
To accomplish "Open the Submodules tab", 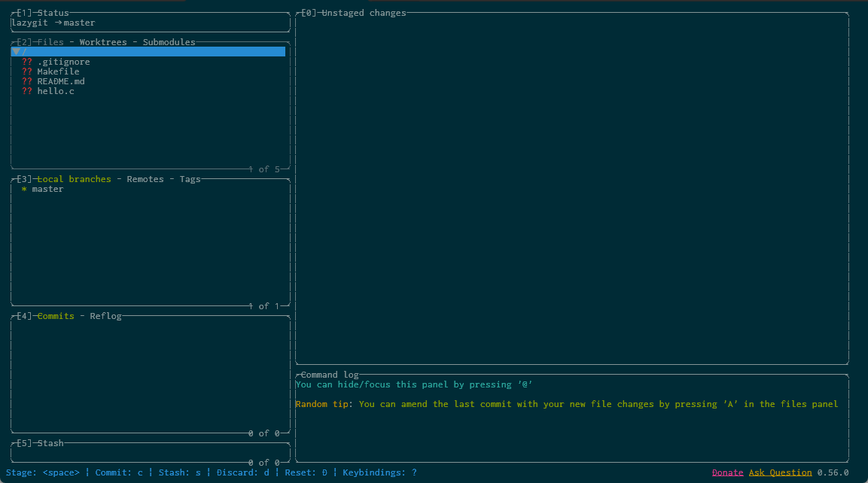I will tap(169, 42).
